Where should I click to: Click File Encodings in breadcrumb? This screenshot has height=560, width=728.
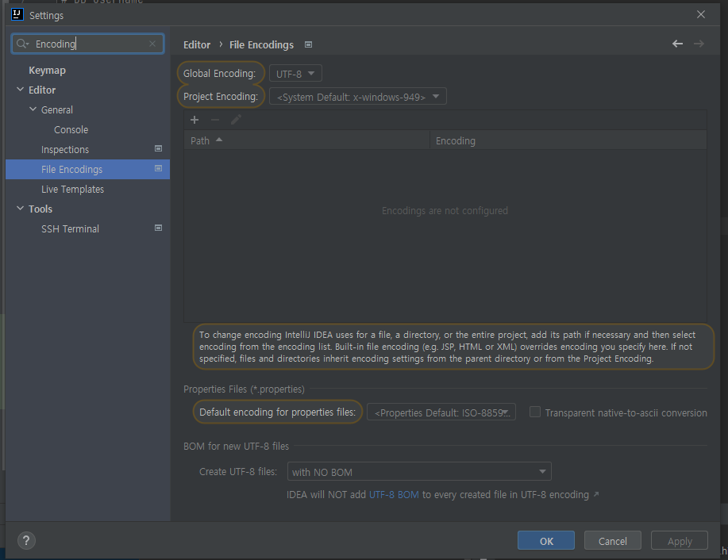click(x=261, y=44)
